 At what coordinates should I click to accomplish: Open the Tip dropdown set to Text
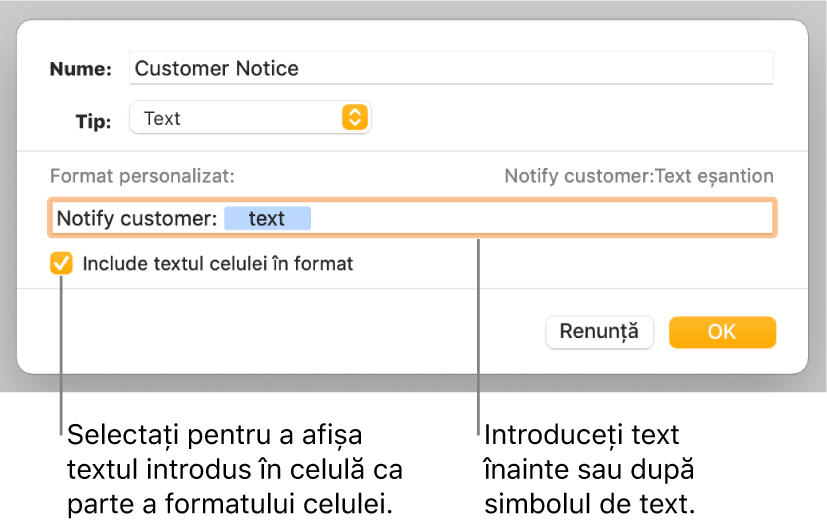250,118
